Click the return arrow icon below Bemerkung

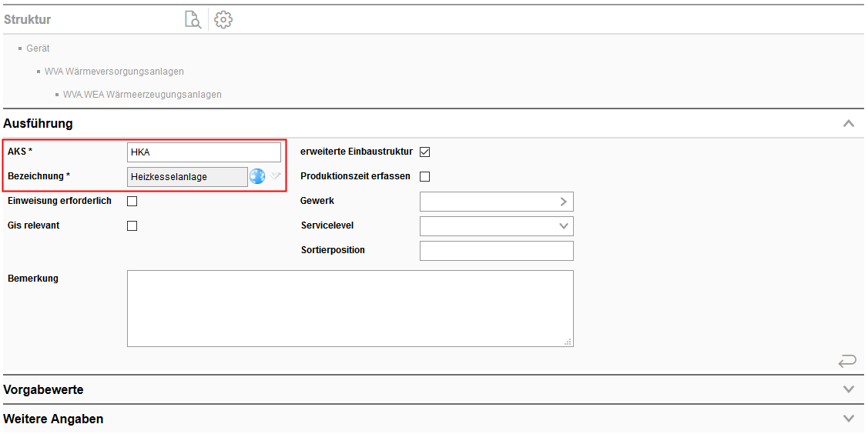(847, 361)
